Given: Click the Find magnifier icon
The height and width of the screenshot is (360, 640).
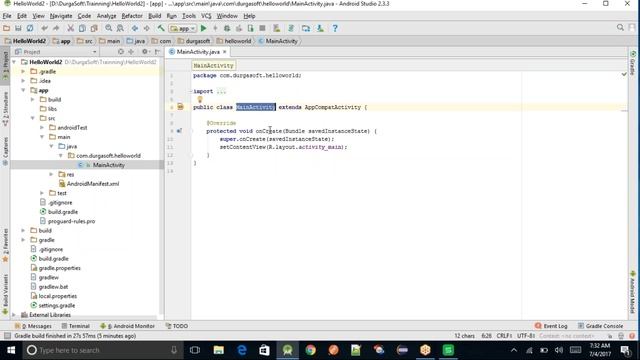Looking at the screenshot, I should click(x=109, y=28).
